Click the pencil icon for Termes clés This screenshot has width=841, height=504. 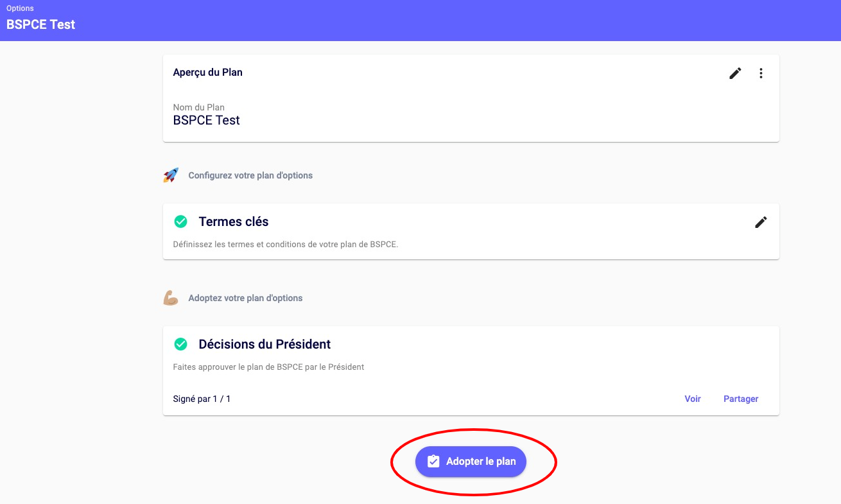(761, 222)
